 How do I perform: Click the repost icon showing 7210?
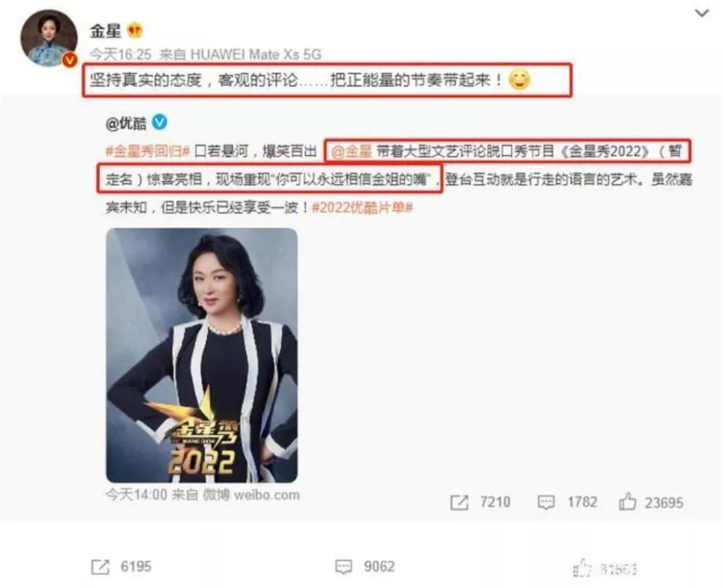tap(459, 503)
